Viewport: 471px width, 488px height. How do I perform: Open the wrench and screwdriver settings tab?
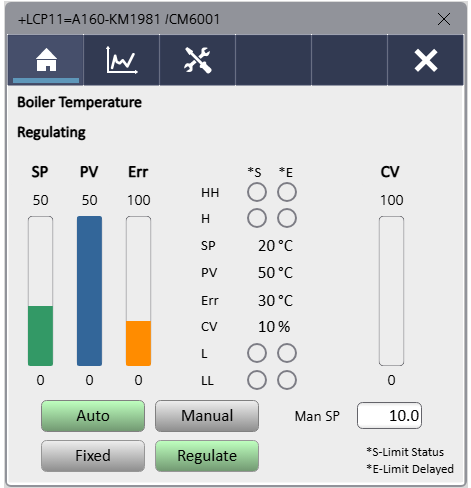[198, 60]
